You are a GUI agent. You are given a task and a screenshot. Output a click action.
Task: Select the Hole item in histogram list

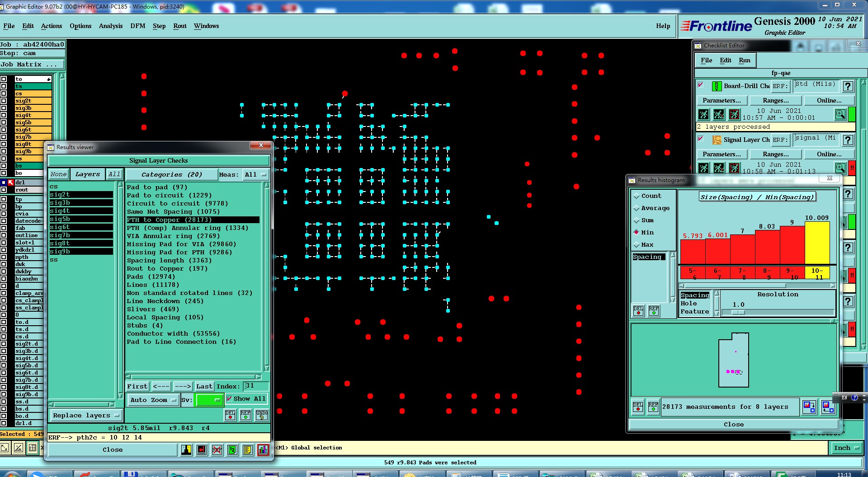(x=689, y=304)
